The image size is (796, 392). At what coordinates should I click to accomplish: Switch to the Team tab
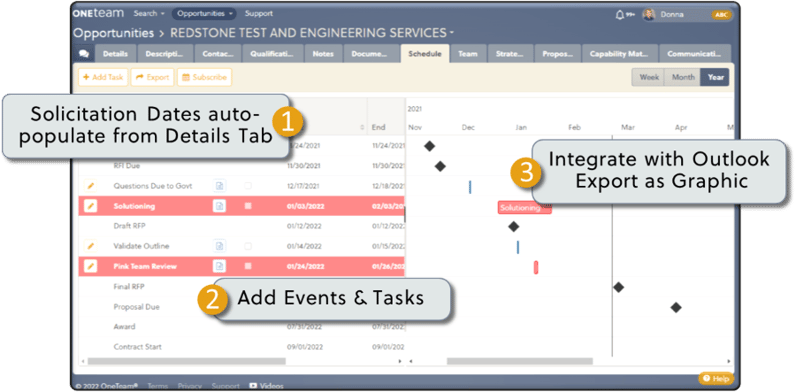pos(468,54)
